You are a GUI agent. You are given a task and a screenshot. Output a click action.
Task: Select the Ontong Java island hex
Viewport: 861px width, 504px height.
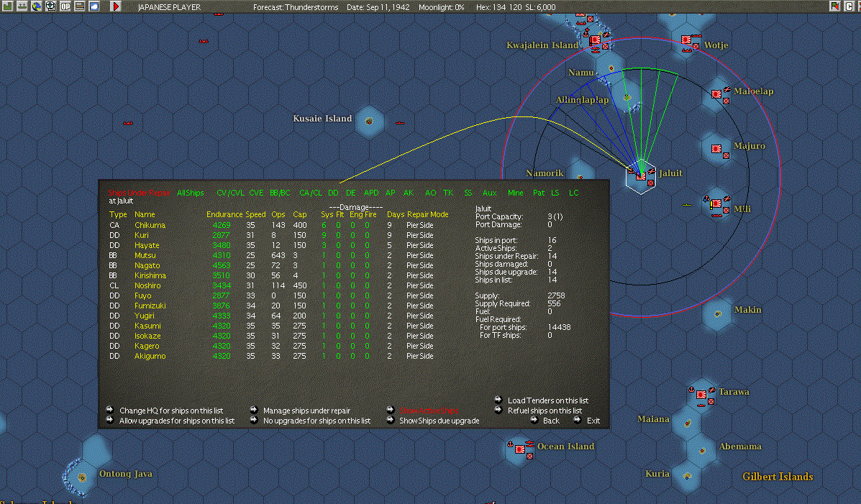point(82,477)
